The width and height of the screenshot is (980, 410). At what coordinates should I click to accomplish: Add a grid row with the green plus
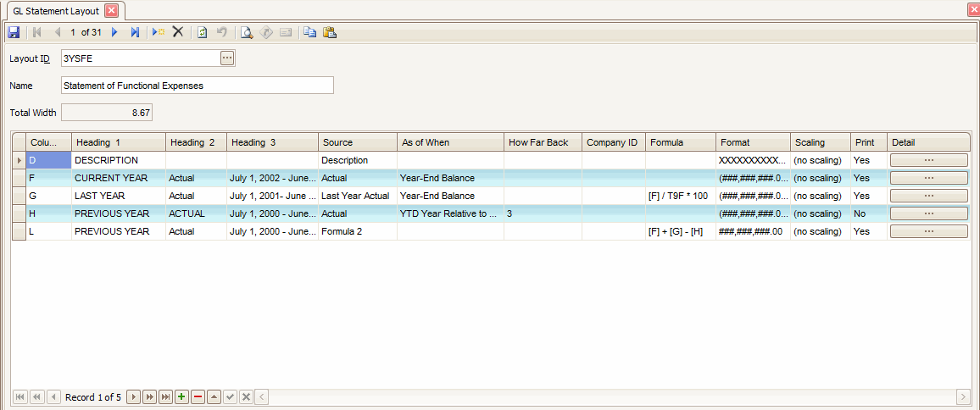181,397
